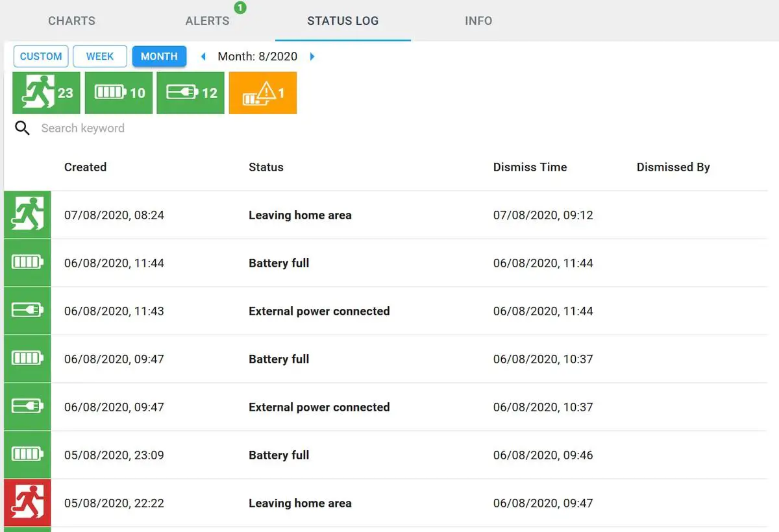Sort by Created column header
Viewport: 779px width, 532px height.
85,167
